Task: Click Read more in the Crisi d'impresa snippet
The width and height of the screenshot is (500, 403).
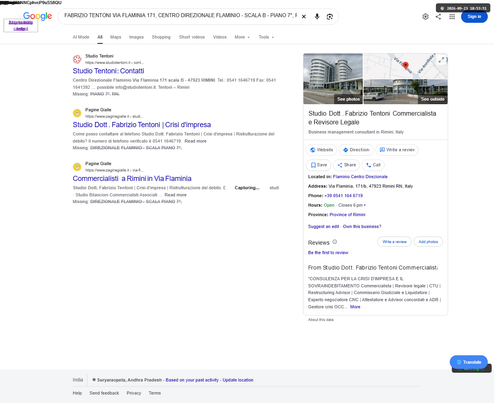Action: [x=195, y=141]
